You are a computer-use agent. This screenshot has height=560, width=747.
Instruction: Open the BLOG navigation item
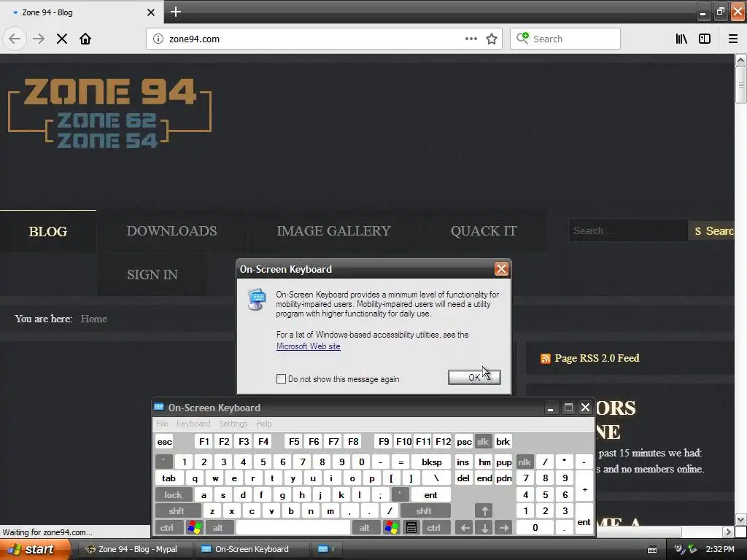click(x=48, y=231)
